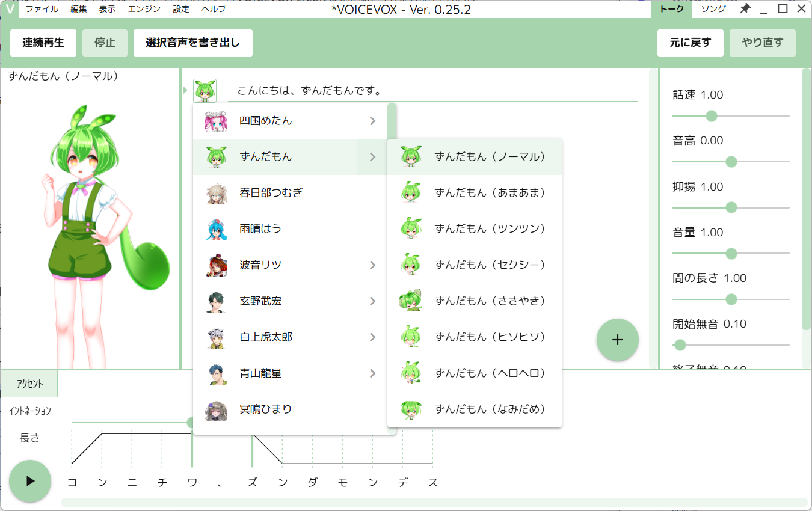Click the コ mora label in accent editor
Image resolution: width=812 pixels, height=511 pixels.
click(x=72, y=482)
